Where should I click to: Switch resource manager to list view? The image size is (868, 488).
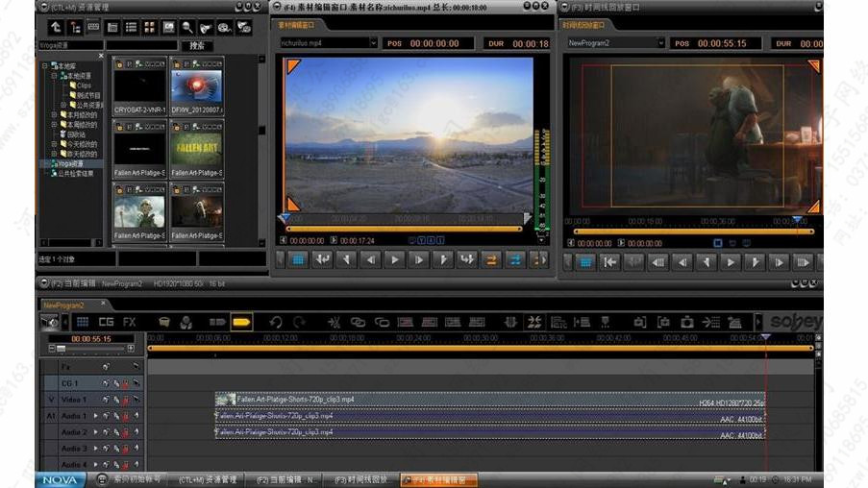(131, 27)
